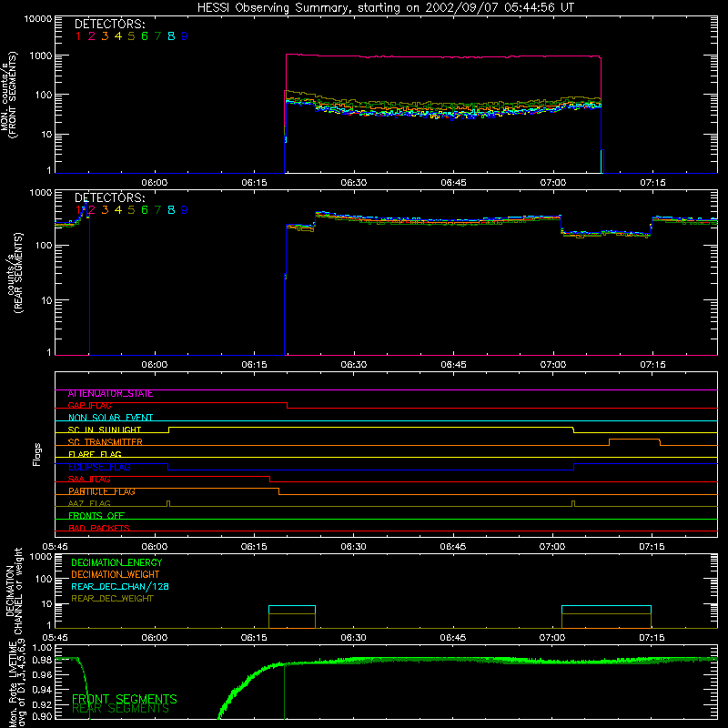Viewport: 728px width, 728px height.
Task: Click the olive AAZ_FLAG label
Action: pyautogui.click(x=89, y=504)
